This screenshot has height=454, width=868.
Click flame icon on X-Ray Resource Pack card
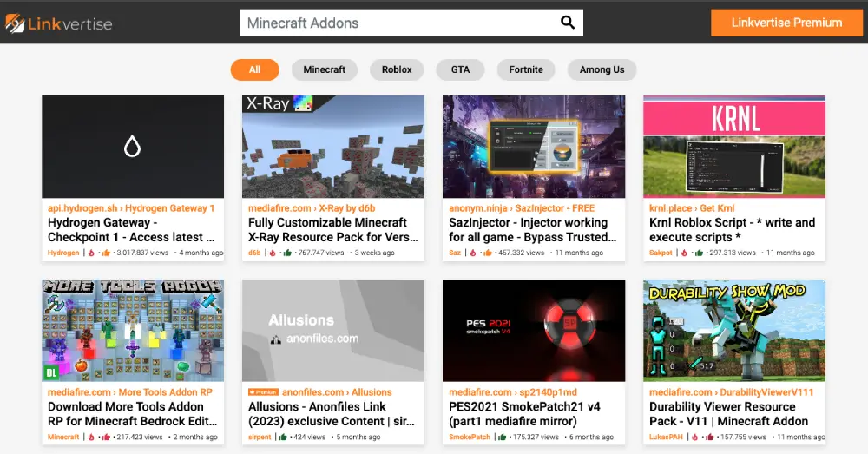(273, 253)
